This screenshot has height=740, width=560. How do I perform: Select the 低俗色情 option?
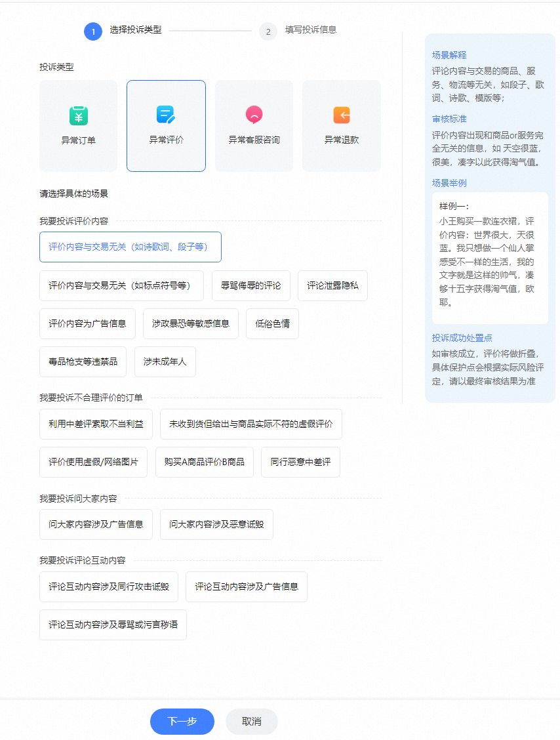pos(272,324)
